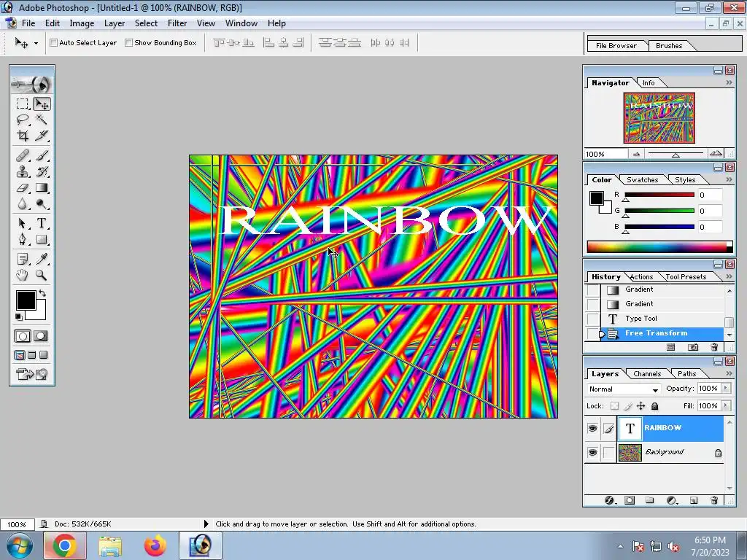Select the Slice tool

click(x=42, y=136)
